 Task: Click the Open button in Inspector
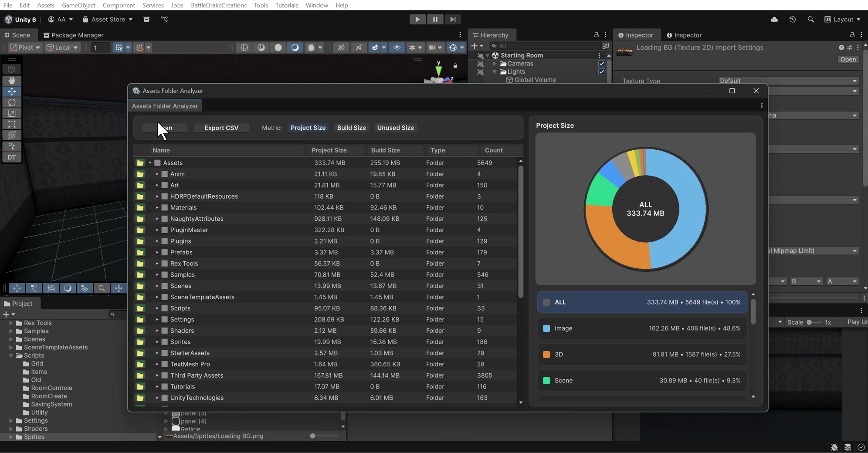point(848,60)
